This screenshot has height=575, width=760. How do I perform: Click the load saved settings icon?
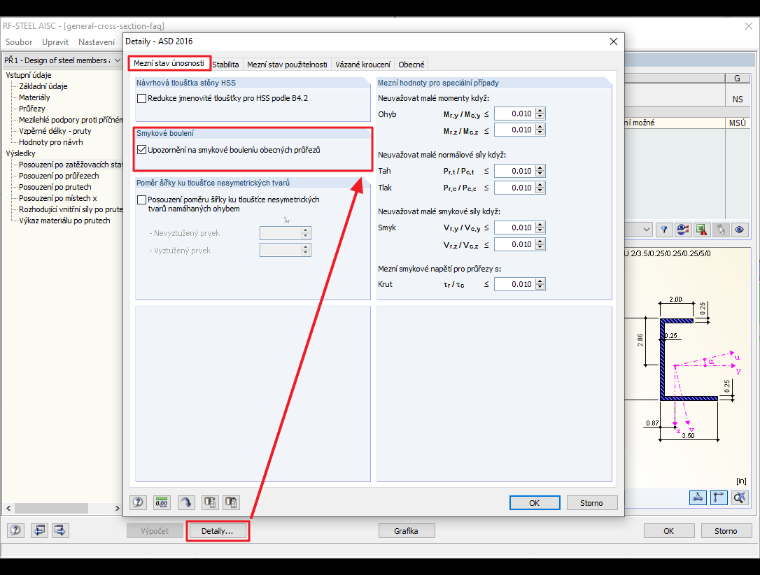pos(210,502)
